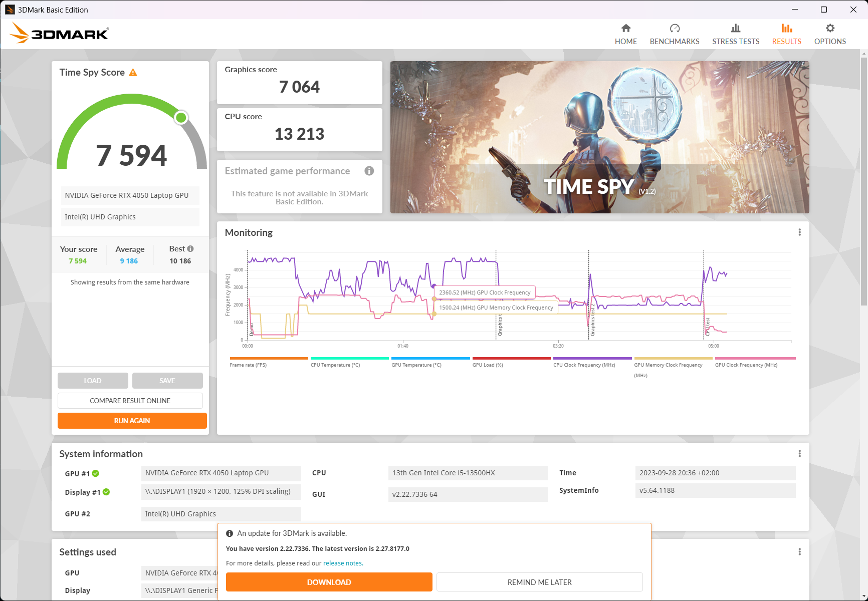Select the RESULTS tab
This screenshot has width=868, height=601.
[786, 35]
